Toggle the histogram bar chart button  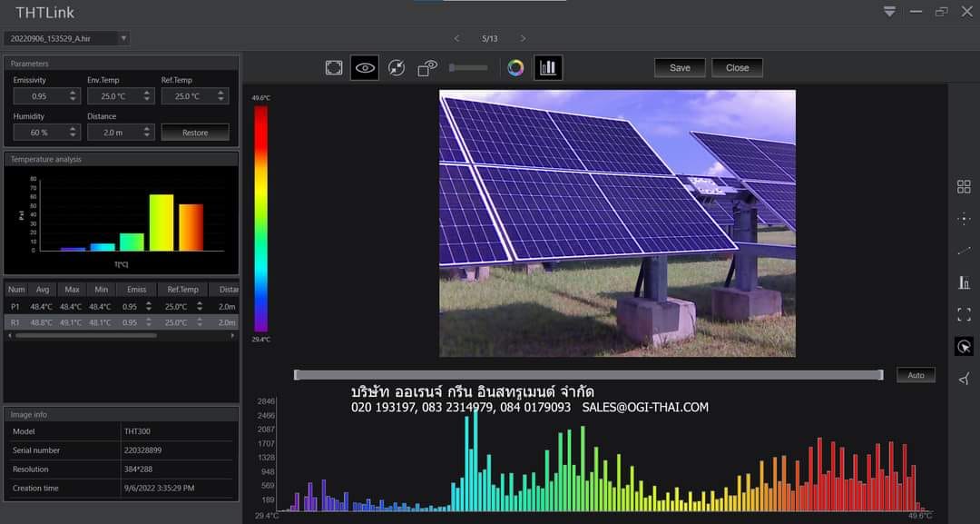click(548, 68)
